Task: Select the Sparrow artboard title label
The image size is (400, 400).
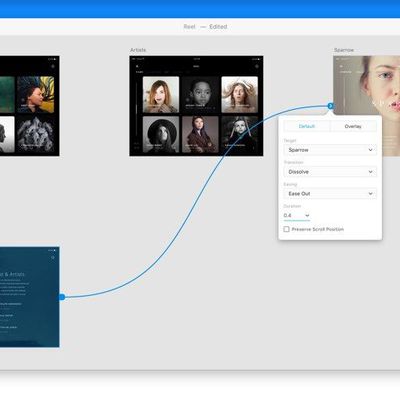Action: (344, 50)
